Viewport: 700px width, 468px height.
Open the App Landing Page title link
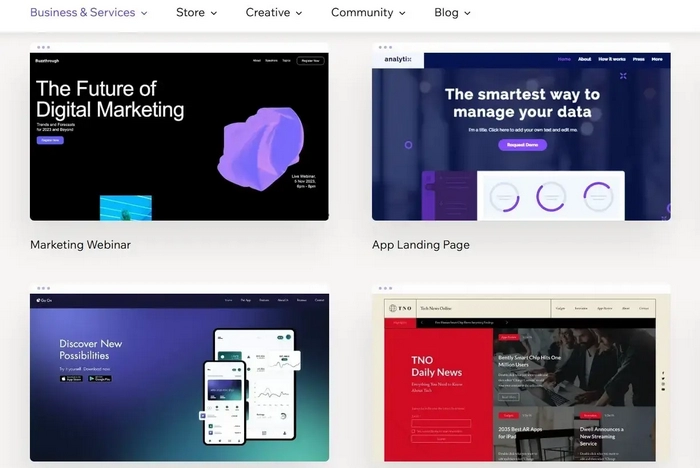point(420,245)
